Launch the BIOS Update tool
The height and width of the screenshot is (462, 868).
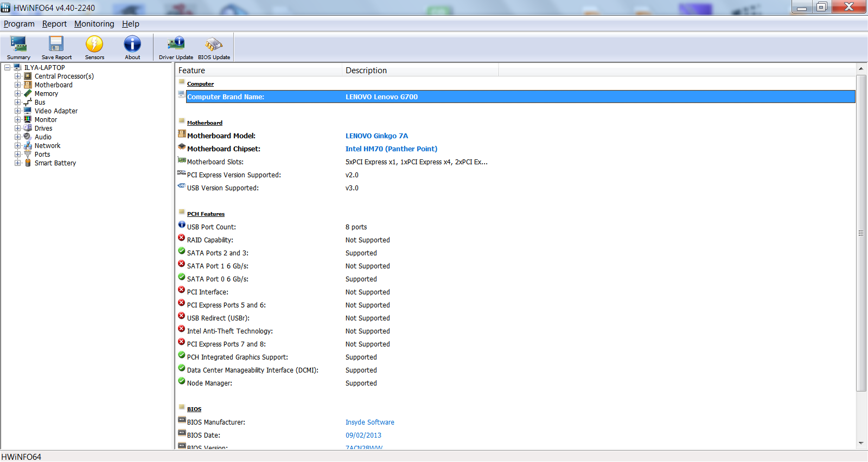[x=214, y=48]
